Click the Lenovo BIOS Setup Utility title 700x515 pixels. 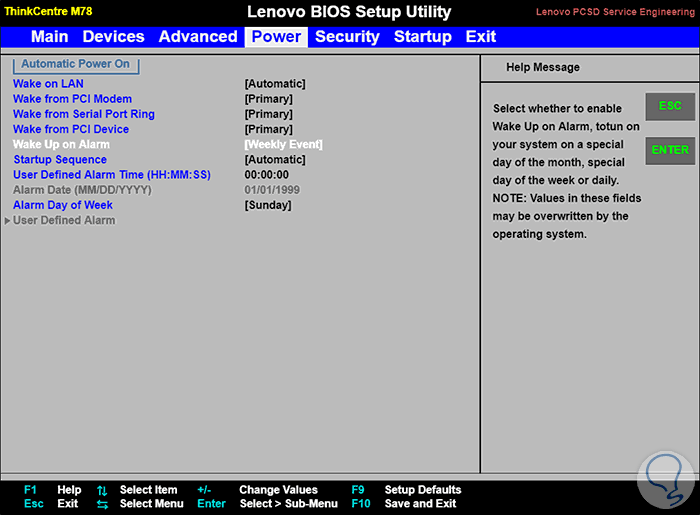point(349,12)
